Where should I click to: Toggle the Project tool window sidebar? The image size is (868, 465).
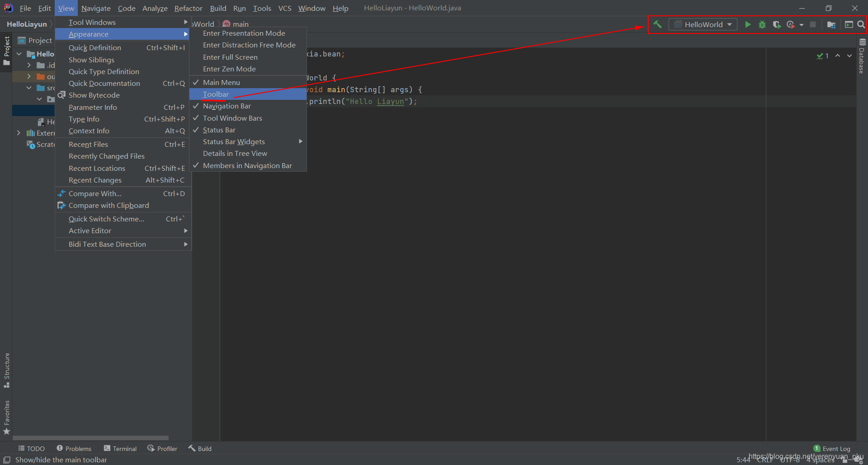point(7,50)
